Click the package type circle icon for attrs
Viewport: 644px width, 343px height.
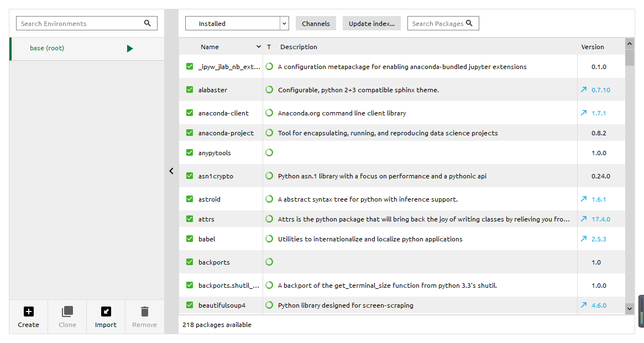click(x=269, y=219)
